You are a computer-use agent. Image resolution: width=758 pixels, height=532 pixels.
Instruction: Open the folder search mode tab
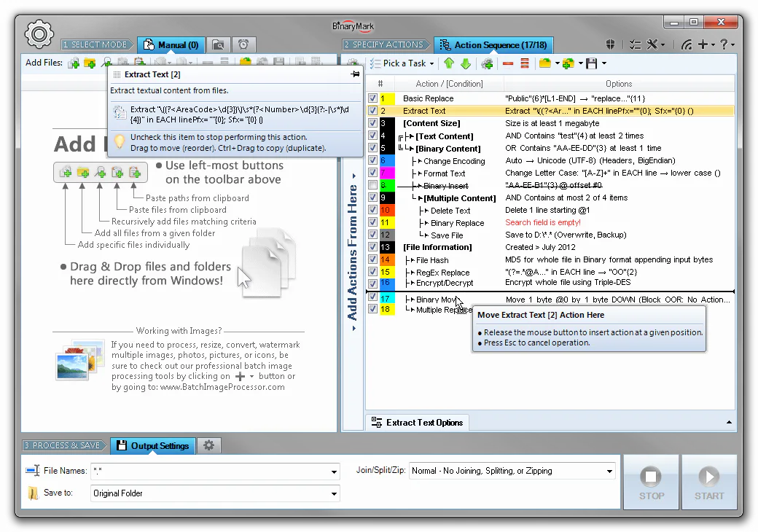coord(219,45)
